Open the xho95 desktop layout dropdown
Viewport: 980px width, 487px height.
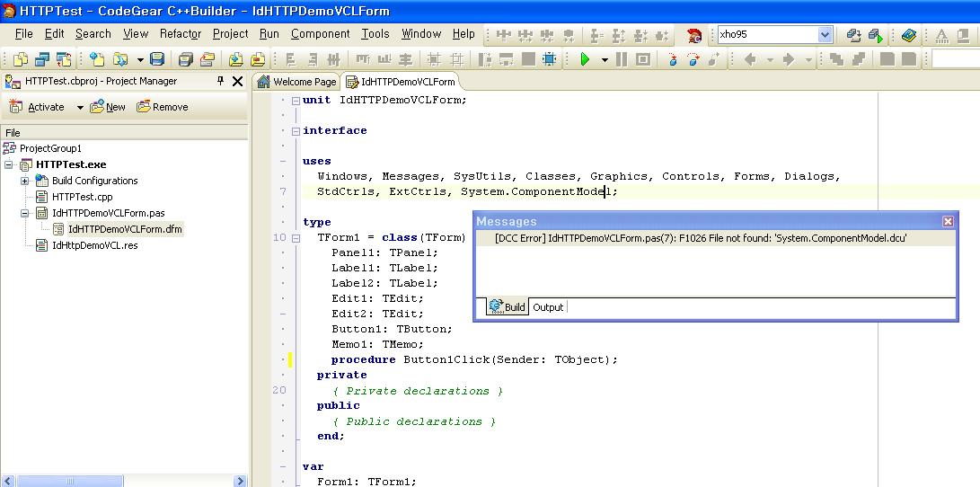click(x=825, y=35)
